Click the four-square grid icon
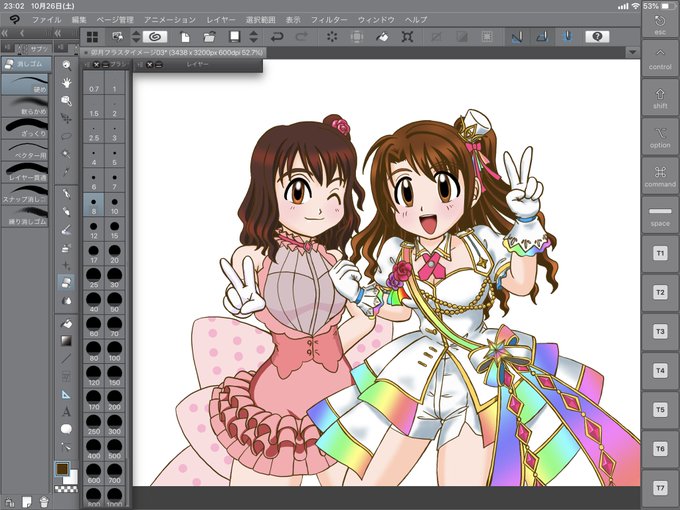The height and width of the screenshot is (510, 680). click(92, 37)
